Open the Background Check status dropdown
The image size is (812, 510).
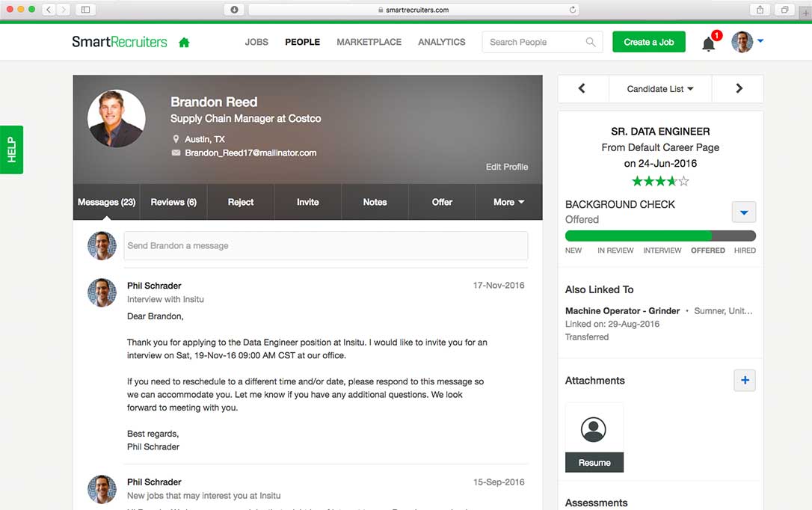tap(744, 212)
